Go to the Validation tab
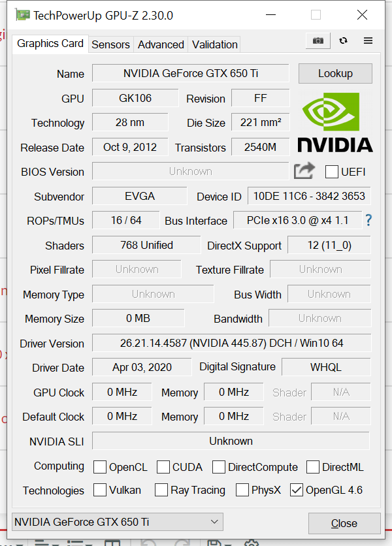This screenshot has width=392, height=546. [215, 44]
